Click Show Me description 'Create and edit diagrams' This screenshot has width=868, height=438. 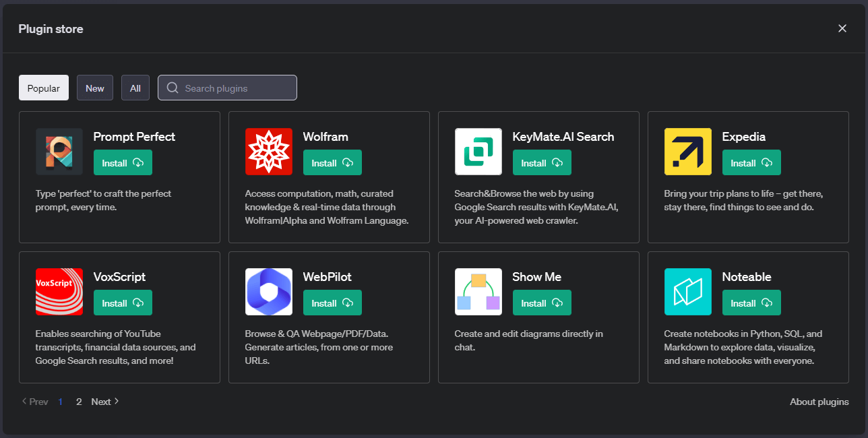click(x=529, y=340)
